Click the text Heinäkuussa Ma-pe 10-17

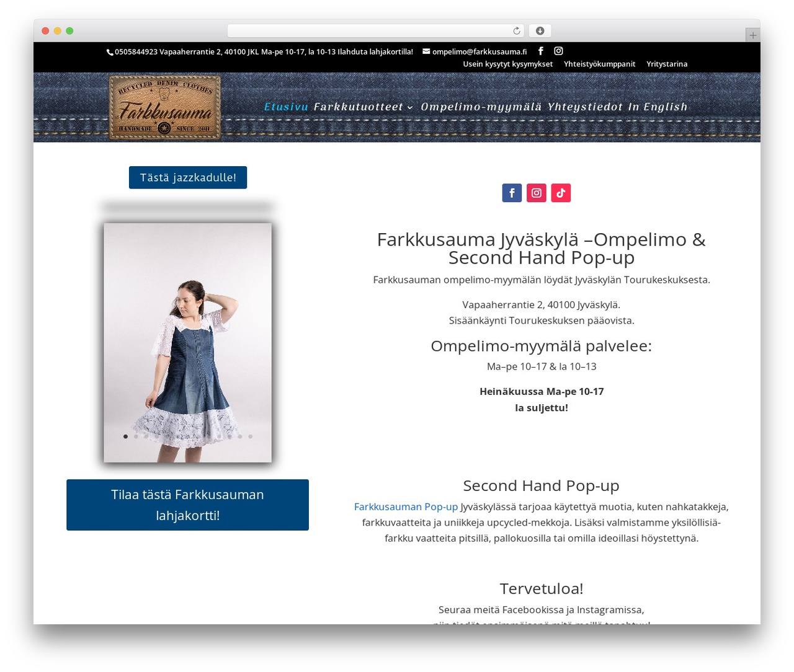[x=542, y=391]
